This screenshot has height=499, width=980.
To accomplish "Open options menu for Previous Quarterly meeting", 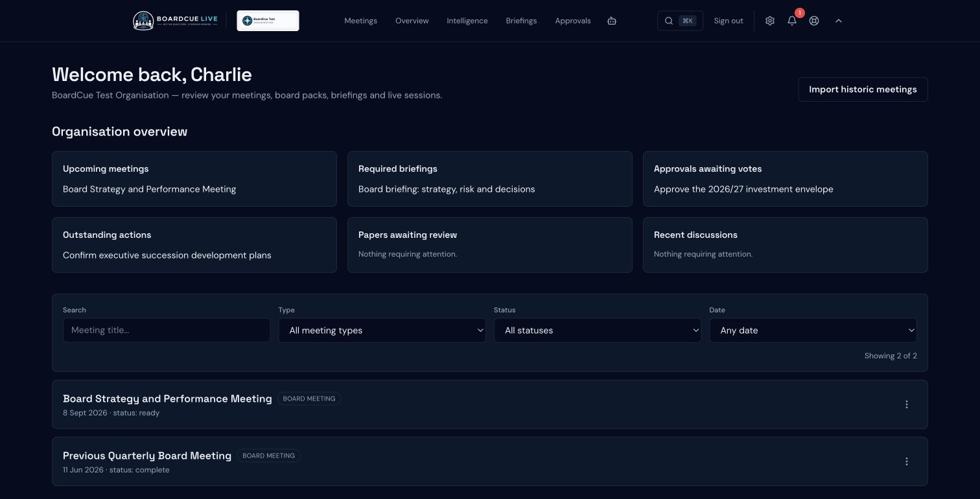I will pos(907,461).
